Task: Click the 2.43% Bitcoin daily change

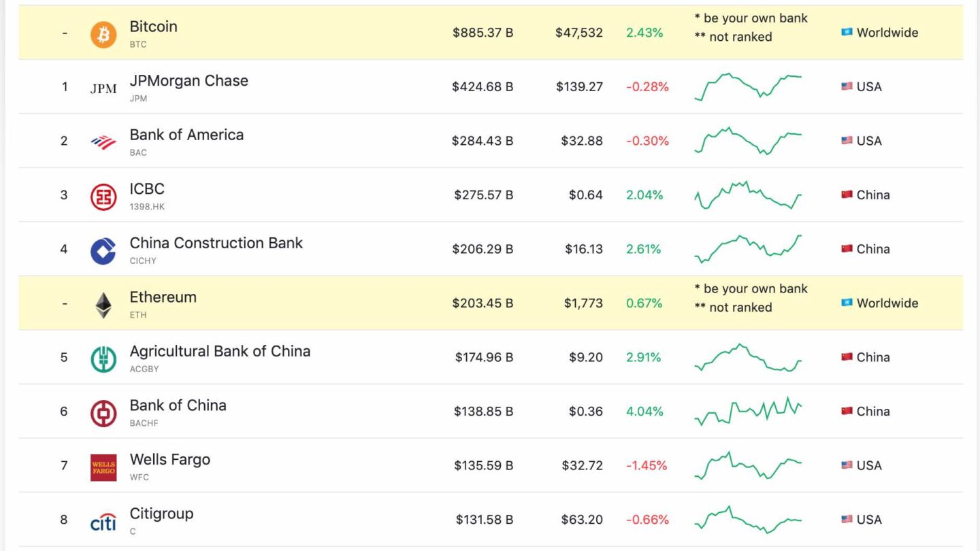Action: click(644, 32)
